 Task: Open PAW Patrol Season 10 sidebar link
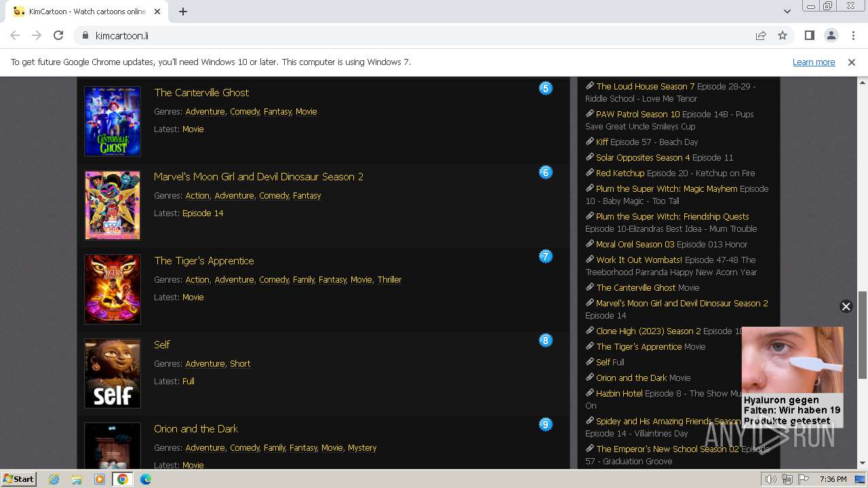637,114
